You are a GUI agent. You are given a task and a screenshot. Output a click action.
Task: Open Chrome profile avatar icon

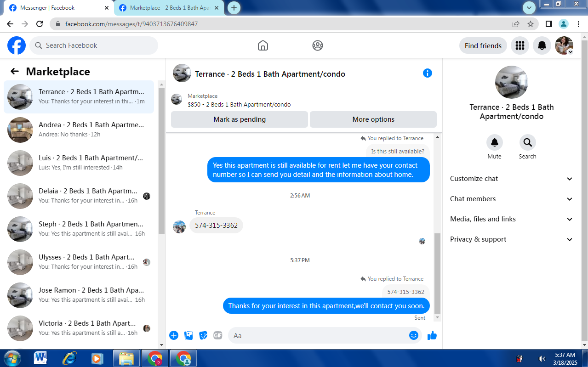(x=564, y=24)
